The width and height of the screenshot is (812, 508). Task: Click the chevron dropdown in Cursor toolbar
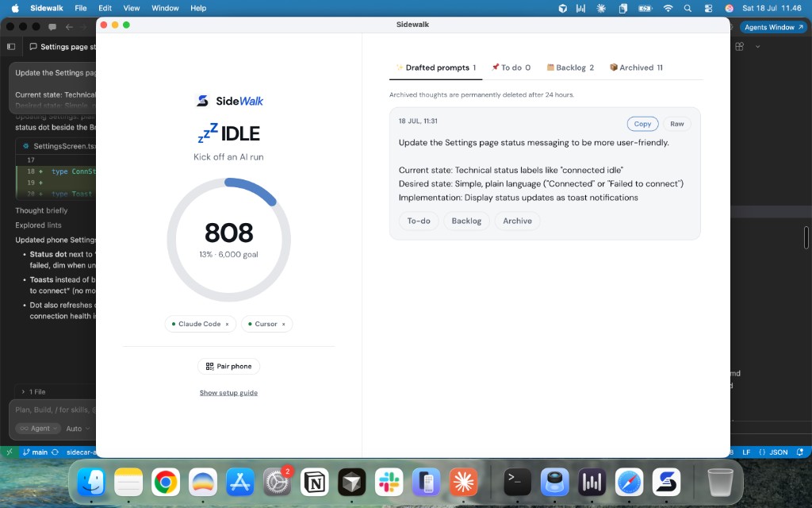pyautogui.click(x=757, y=47)
